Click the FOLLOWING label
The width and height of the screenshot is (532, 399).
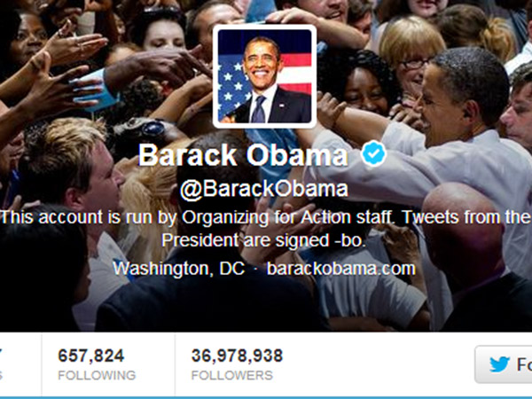[x=97, y=375]
